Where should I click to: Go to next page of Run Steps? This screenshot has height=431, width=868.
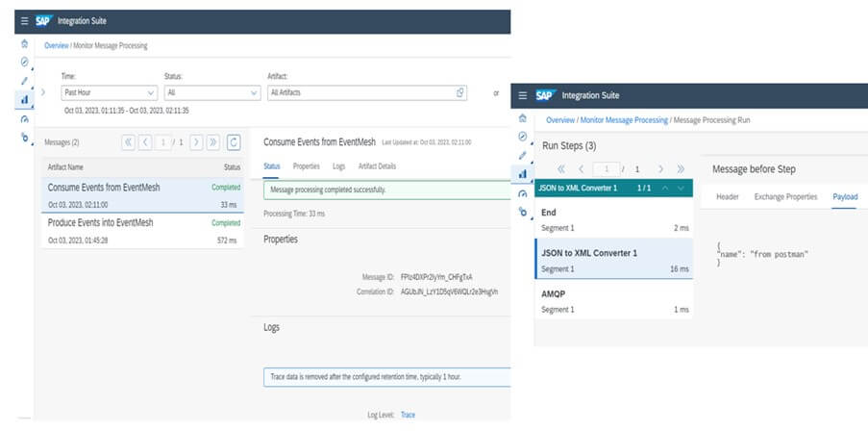pyautogui.click(x=661, y=169)
